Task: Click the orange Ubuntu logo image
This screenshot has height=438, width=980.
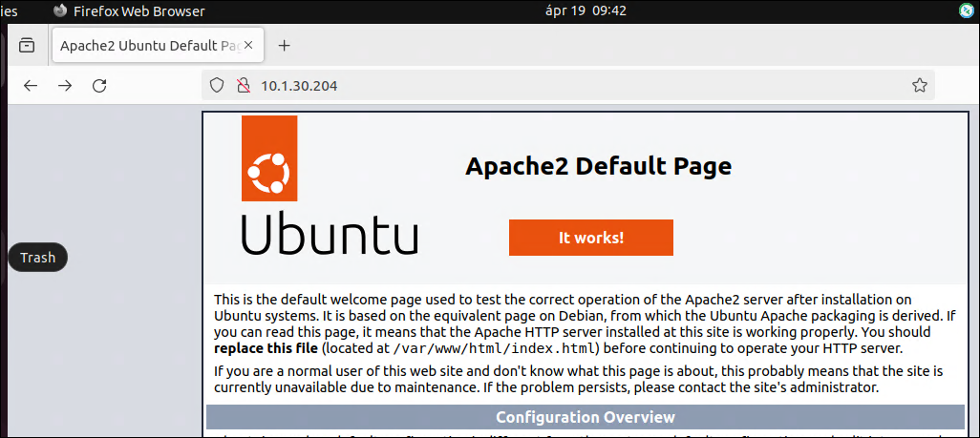Action: 269,158
